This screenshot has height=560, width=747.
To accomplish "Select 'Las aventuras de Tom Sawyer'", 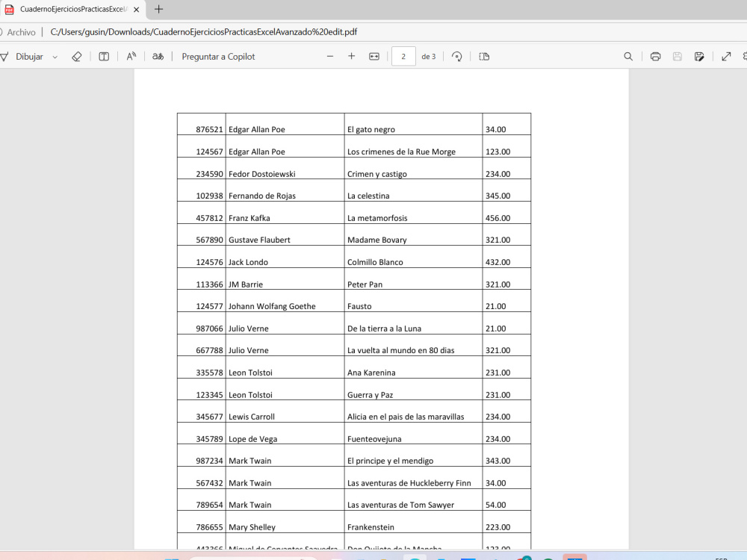I will (x=400, y=505).
